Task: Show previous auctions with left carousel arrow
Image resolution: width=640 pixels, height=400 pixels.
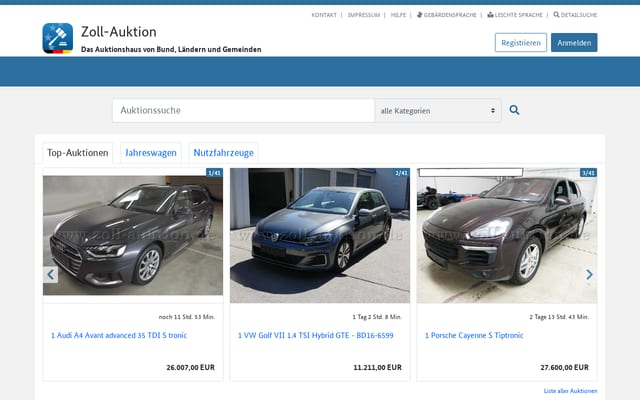Action: [x=51, y=274]
